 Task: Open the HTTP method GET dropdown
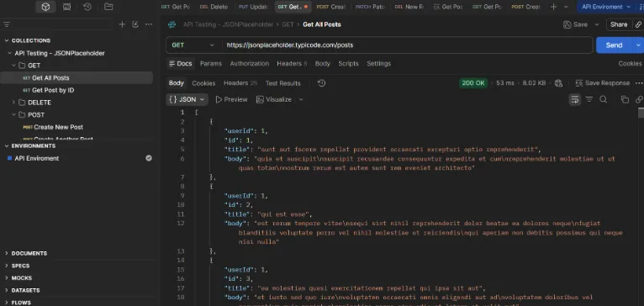tap(193, 45)
